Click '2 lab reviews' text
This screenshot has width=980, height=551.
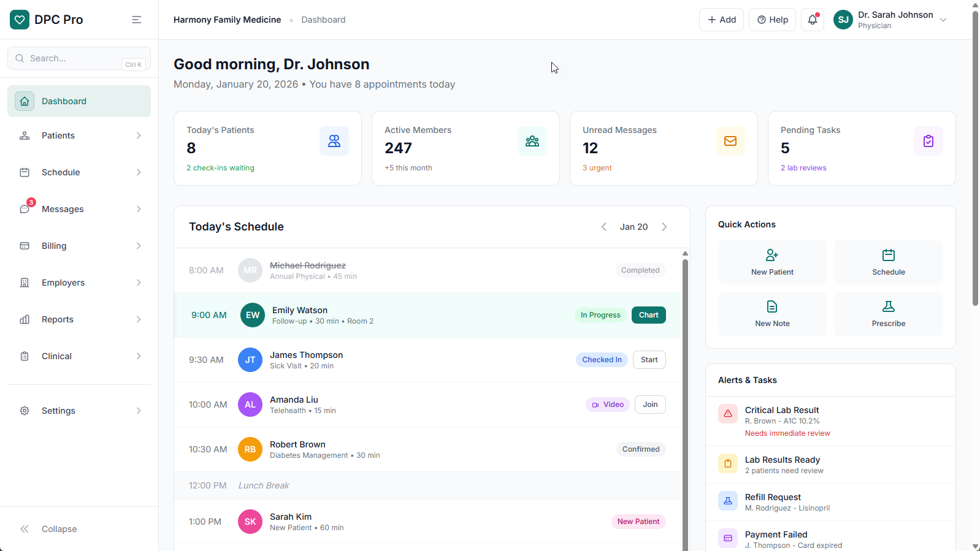pyautogui.click(x=803, y=168)
